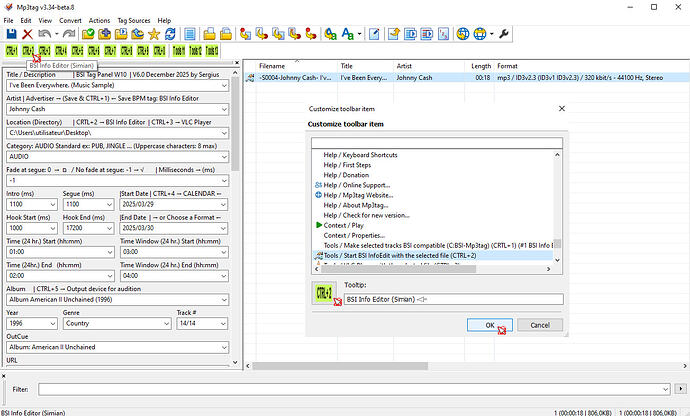Select 'Help / Mp3tag Website...' list entry
The image size is (690, 416).
(358, 195)
